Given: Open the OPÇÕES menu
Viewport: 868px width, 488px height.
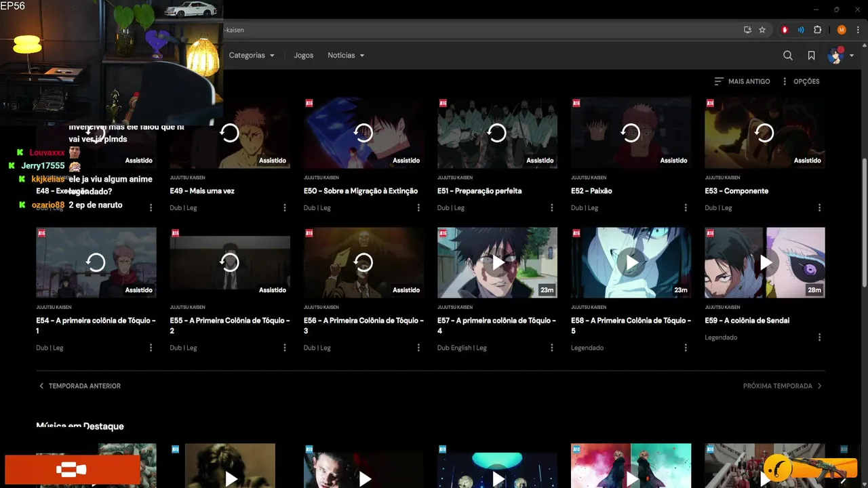Looking at the screenshot, I should pyautogui.click(x=800, y=81).
